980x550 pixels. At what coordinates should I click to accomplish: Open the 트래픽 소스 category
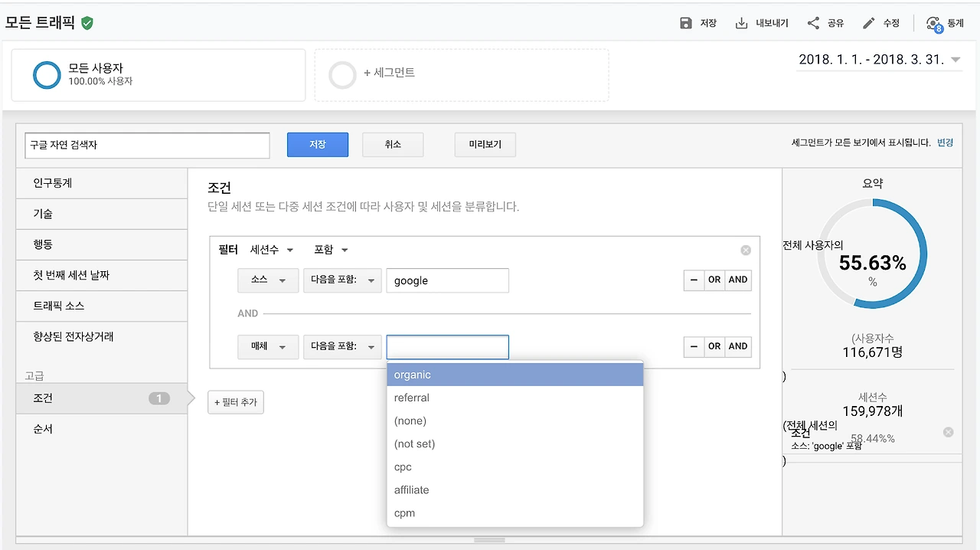click(x=101, y=306)
